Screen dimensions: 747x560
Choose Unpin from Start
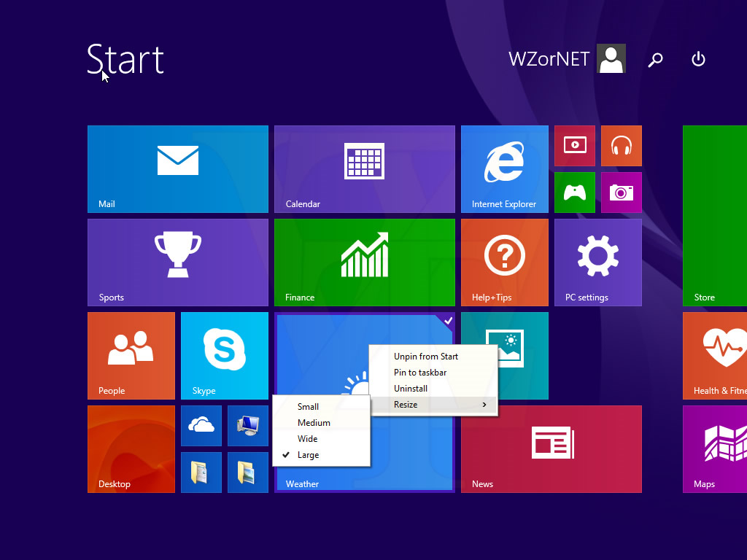click(426, 357)
